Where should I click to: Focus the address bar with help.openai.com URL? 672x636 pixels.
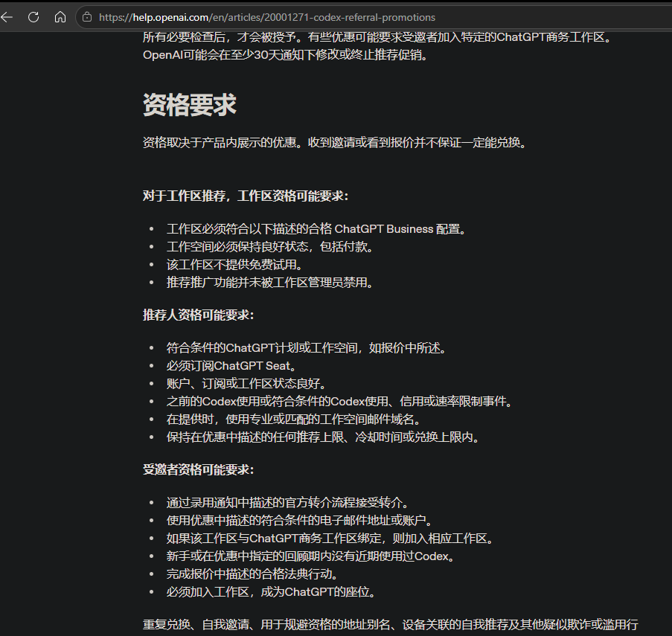373,17
